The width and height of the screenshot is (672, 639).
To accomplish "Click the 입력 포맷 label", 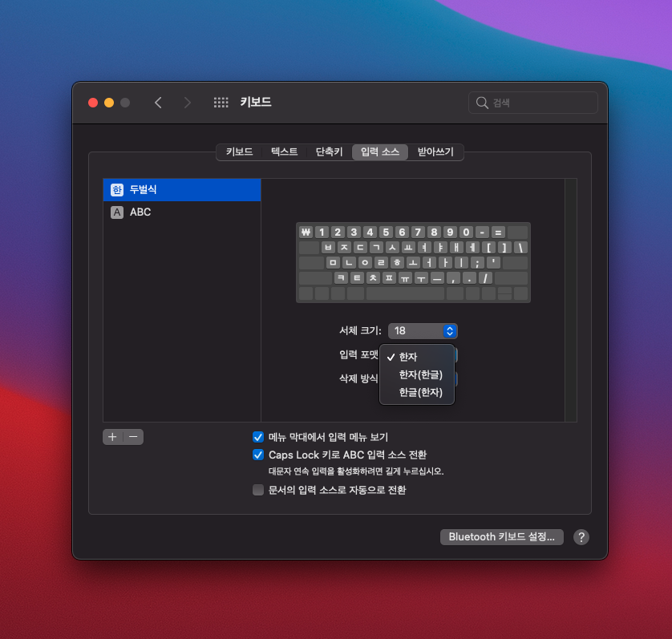I will point(358,355).
